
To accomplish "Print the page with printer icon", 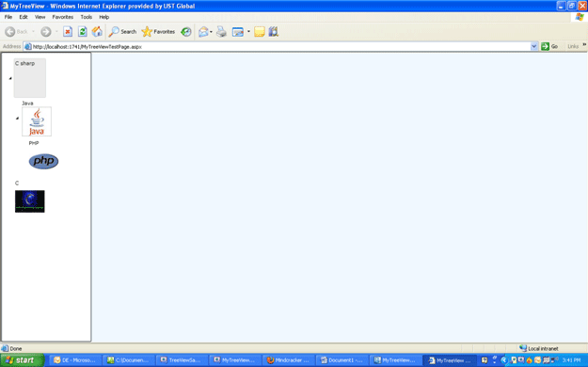I will 222,32.
